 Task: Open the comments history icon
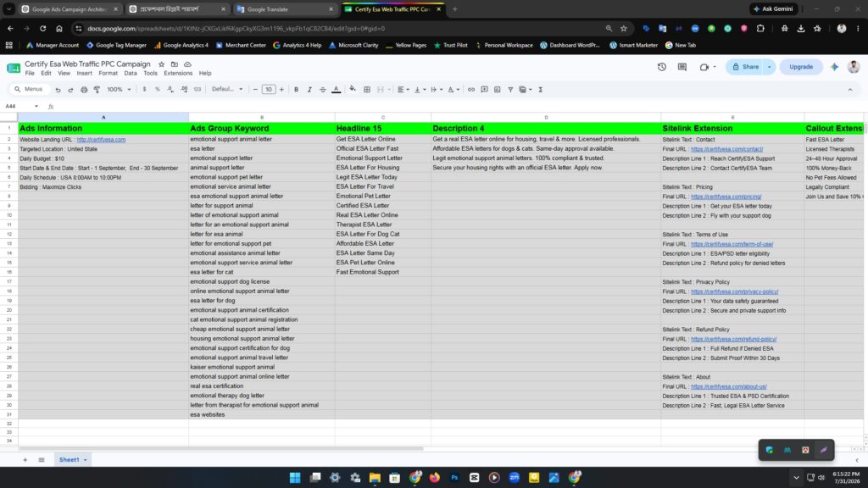click(682, 67)
